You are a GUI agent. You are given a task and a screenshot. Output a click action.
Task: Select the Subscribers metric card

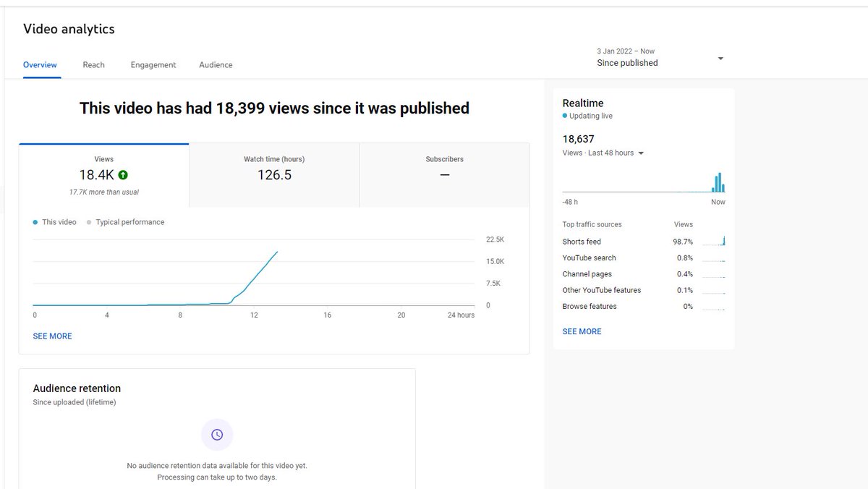tap(444, 175)
